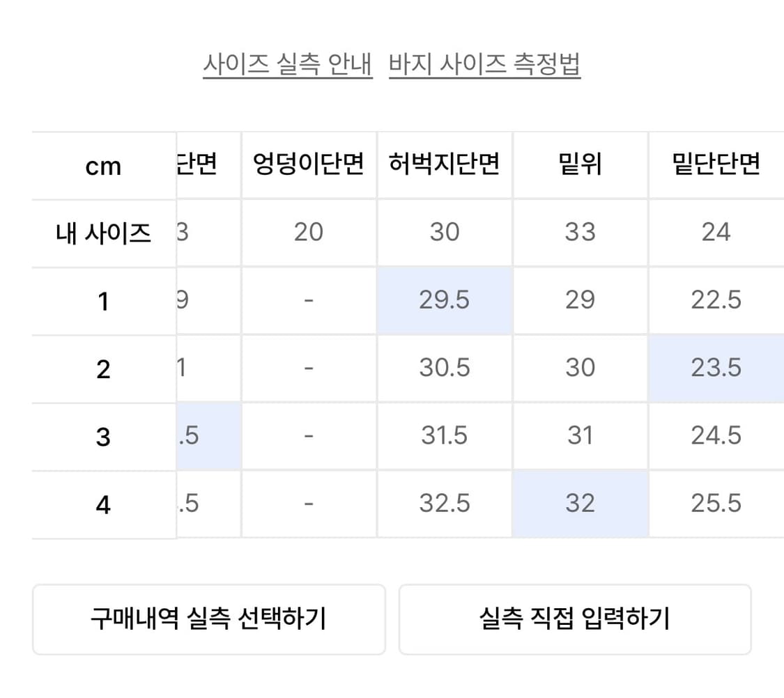Viewport: 784px width, 698px height.
Task: Select the 내 사이즈 row label
Action: tap(103, 233)
